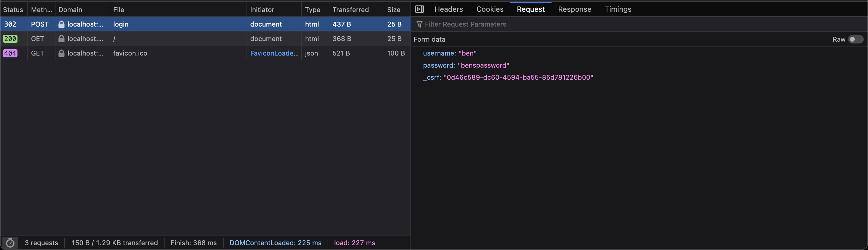Open the Response tab

tap(574, 9)
